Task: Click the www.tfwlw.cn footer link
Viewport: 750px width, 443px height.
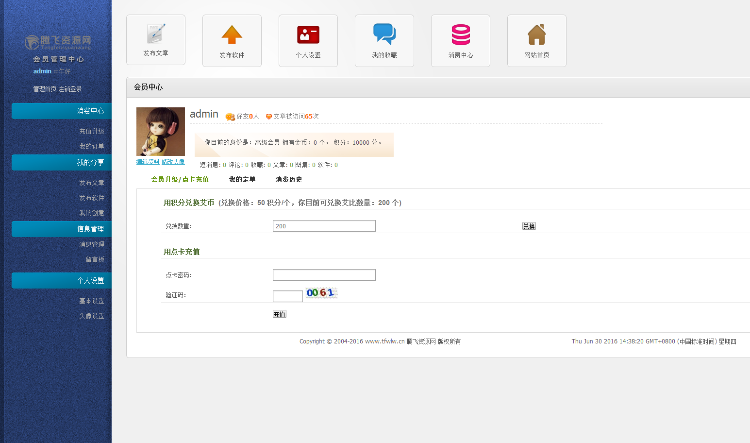Action: [385, 341]
